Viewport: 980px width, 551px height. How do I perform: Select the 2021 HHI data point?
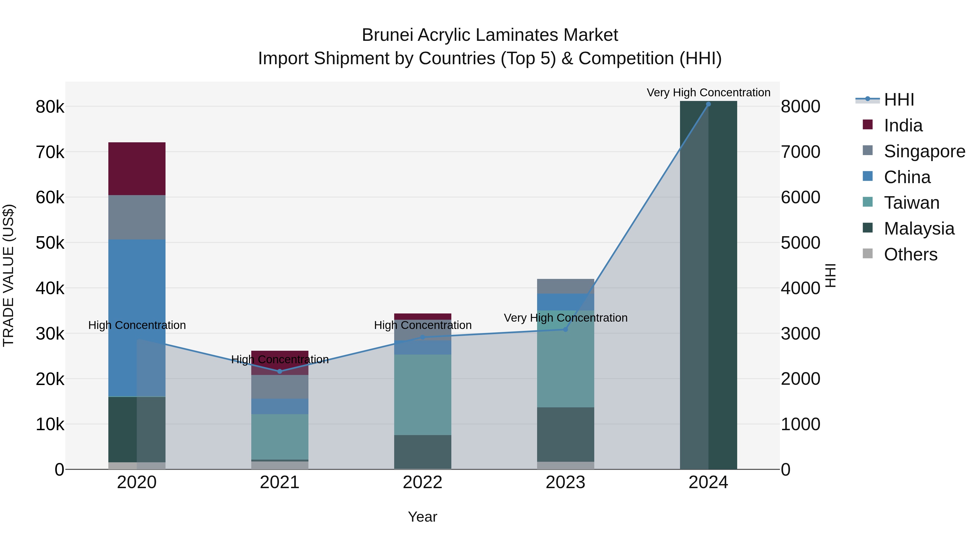(x=280, y=371)
